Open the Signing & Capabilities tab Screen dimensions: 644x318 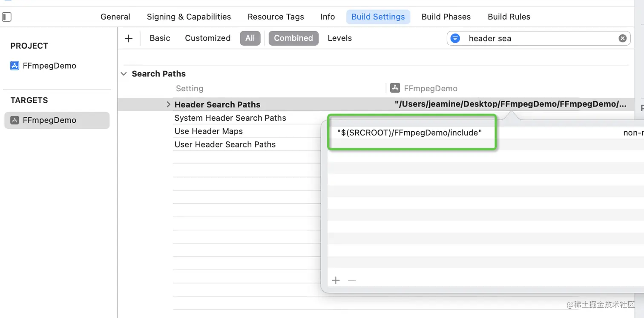189,17
